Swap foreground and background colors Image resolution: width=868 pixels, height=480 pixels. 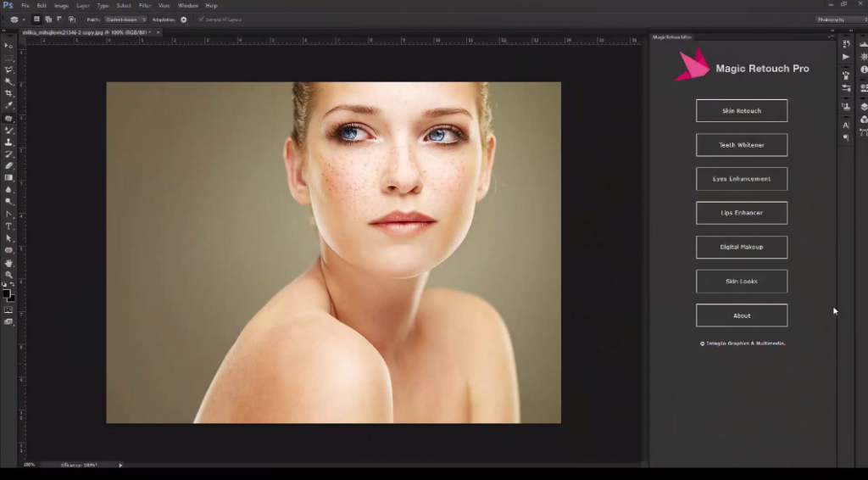[x=12, y=285]
